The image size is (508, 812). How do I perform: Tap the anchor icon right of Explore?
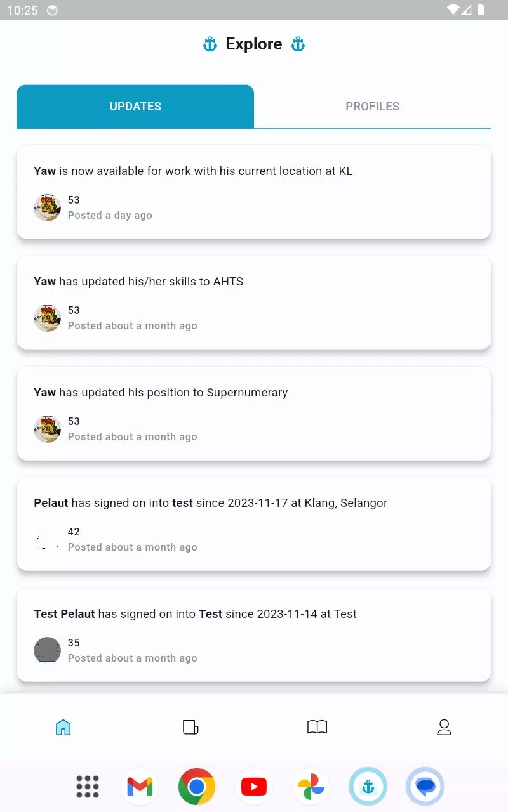tap(298, 44)
